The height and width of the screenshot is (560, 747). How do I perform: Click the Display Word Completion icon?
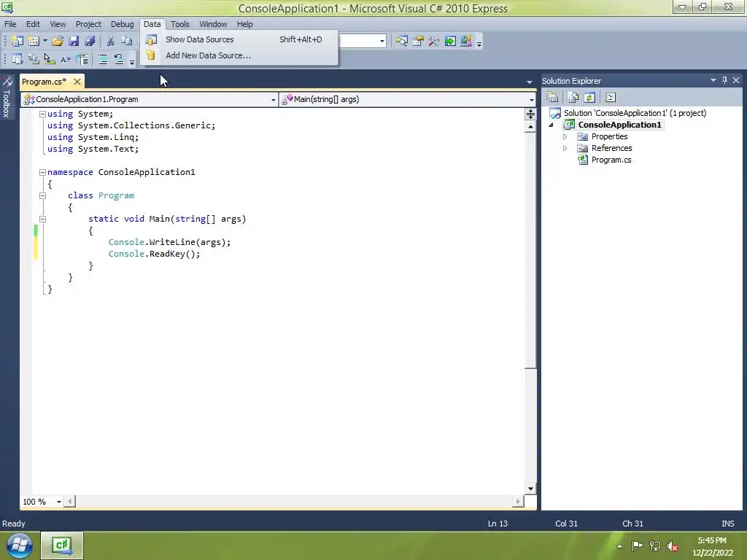(65, 59)
